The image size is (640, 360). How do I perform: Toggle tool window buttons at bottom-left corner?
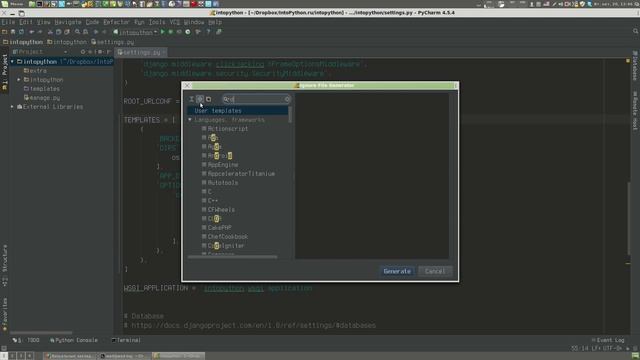tap(4, 349)
